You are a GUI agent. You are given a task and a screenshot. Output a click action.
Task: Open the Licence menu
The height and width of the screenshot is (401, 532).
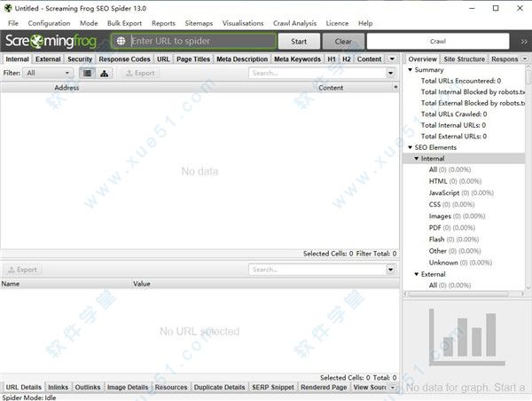(337, 23)
